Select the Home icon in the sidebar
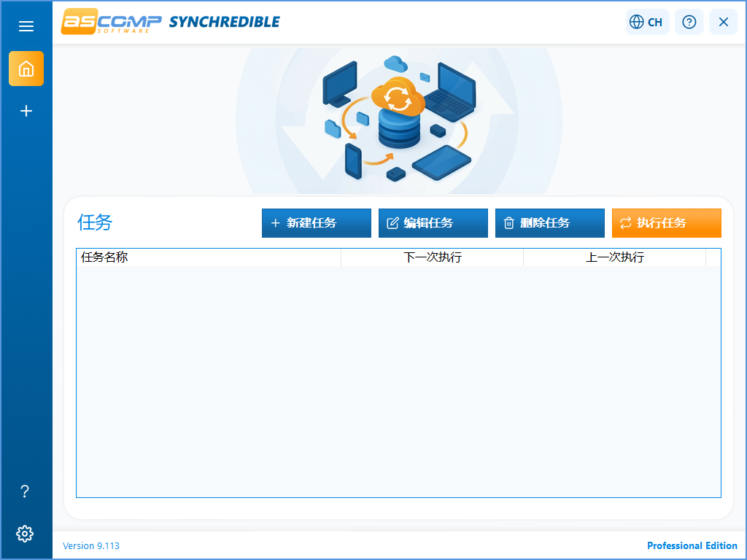The image size is (747, 560). point(26,69)
